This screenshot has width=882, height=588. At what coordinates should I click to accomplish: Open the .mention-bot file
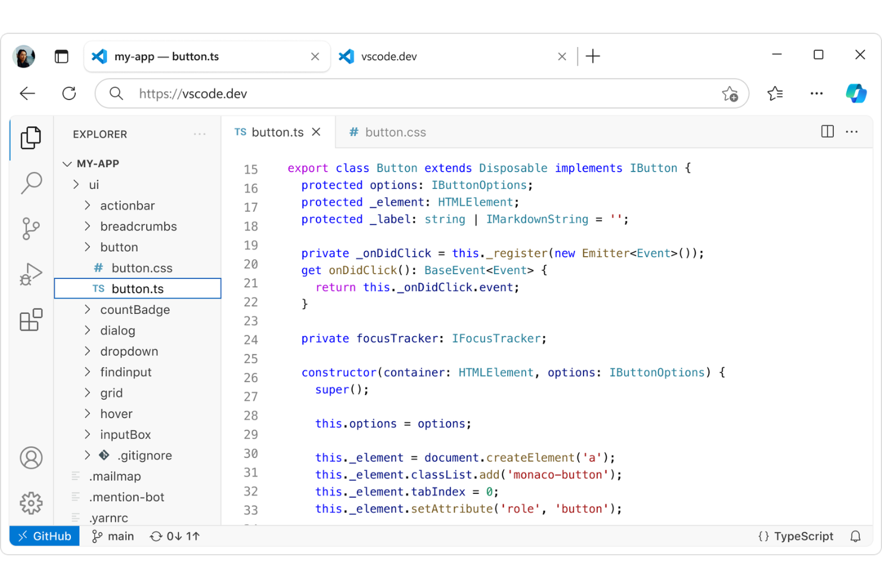[x=138, y=497]
